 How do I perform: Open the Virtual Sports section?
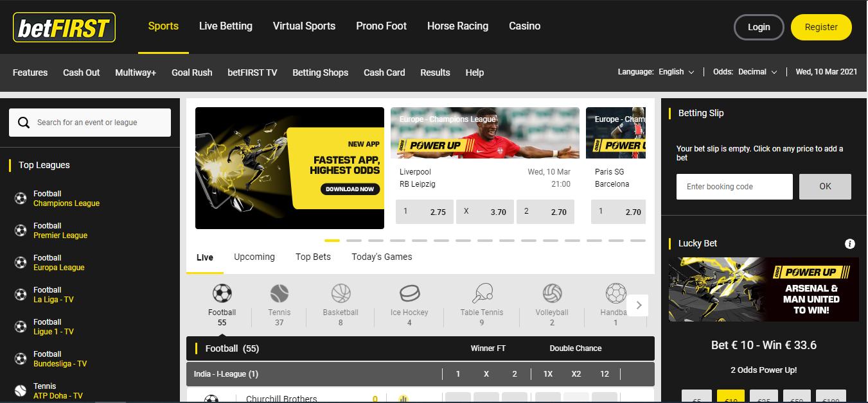click(304, 26)
